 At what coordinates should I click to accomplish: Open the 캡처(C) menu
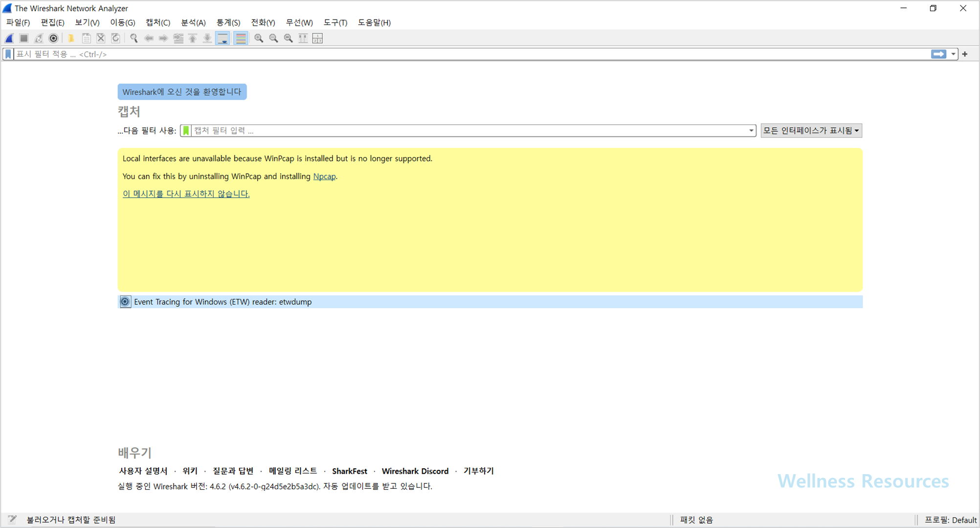coord(158,23)
